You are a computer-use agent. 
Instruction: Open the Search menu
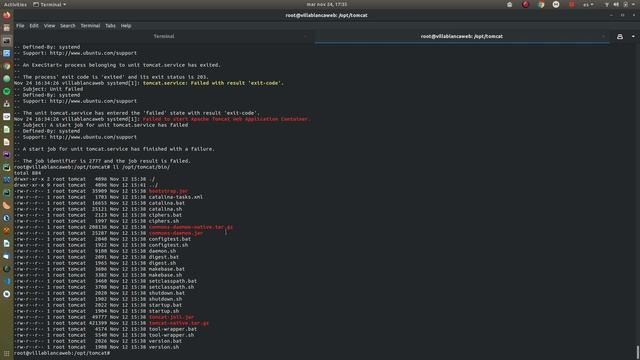pos(68,26)
